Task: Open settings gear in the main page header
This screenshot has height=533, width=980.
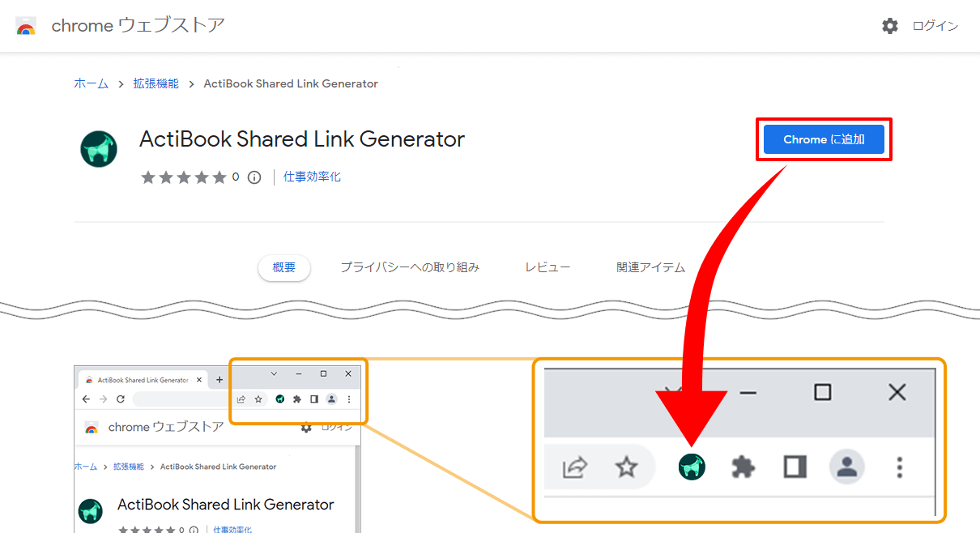Action: [x=890, y=26]
